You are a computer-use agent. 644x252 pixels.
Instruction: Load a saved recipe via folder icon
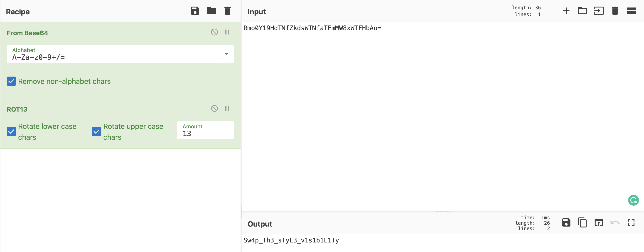pos(211,11)
